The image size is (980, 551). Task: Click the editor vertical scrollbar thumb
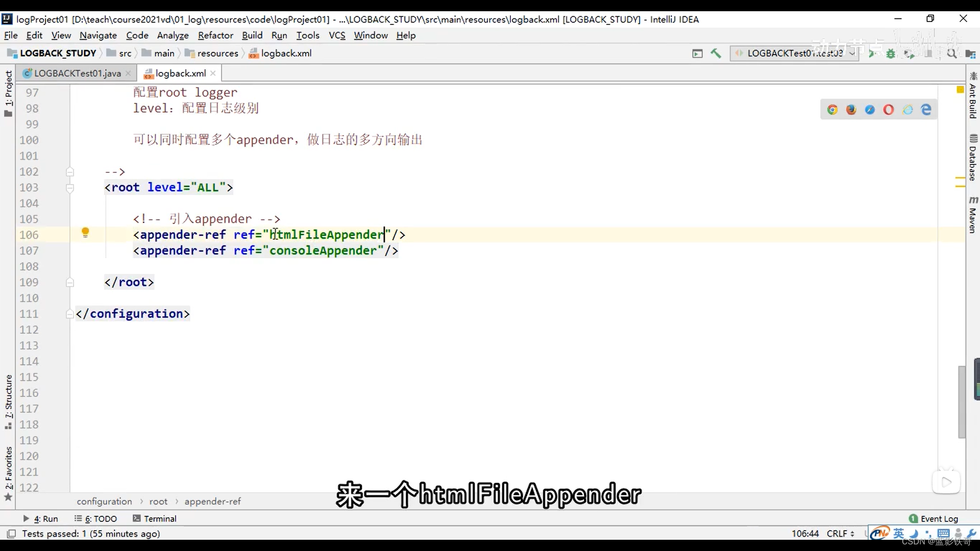962,402
